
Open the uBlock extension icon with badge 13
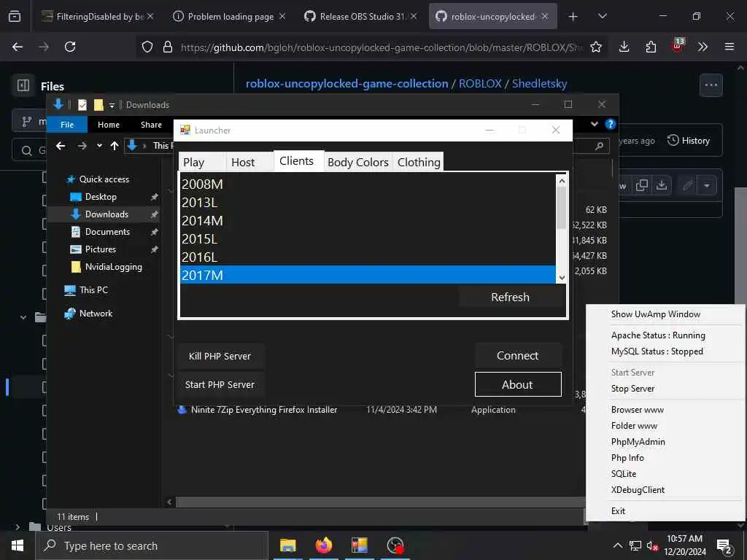[678, 45]
